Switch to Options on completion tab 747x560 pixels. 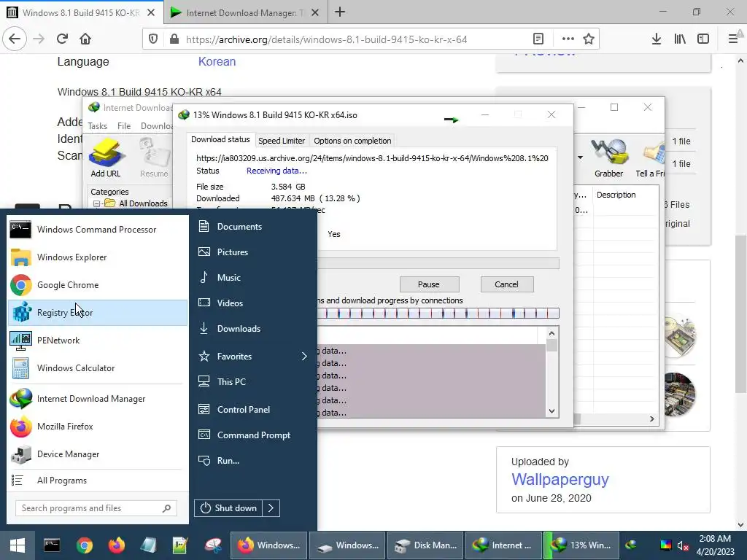click(352, 141)
